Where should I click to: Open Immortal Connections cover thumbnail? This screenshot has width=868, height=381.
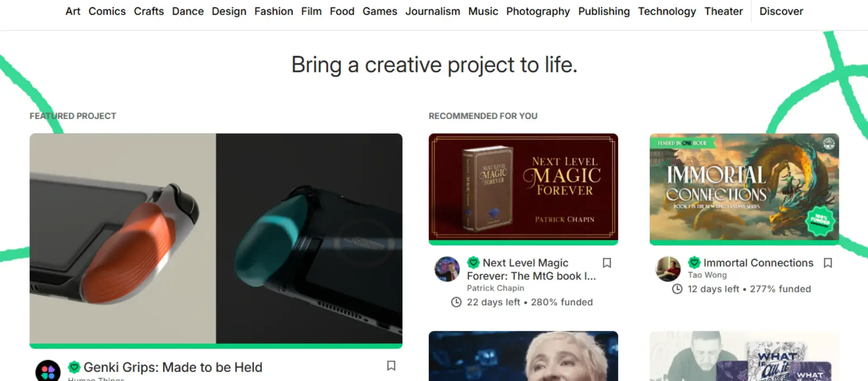click(744, 187)
